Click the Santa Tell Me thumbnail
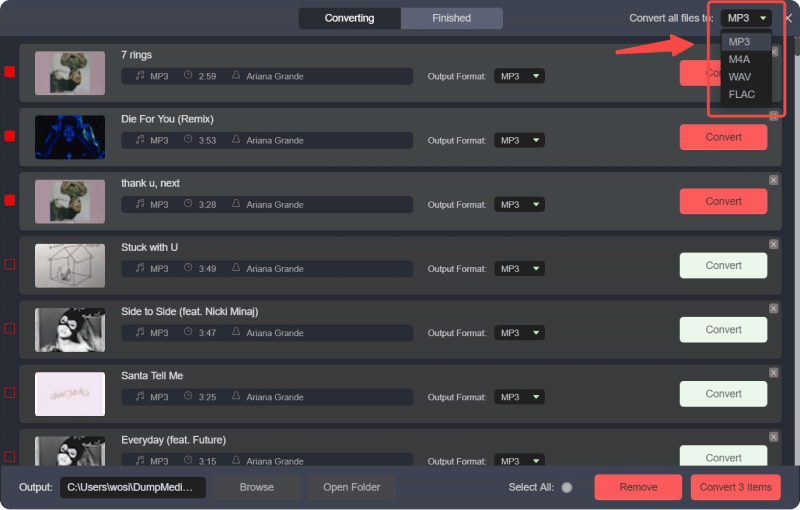The width and height of the screenshot is (800, 510). pyautogui.click(x=70, y=394)
